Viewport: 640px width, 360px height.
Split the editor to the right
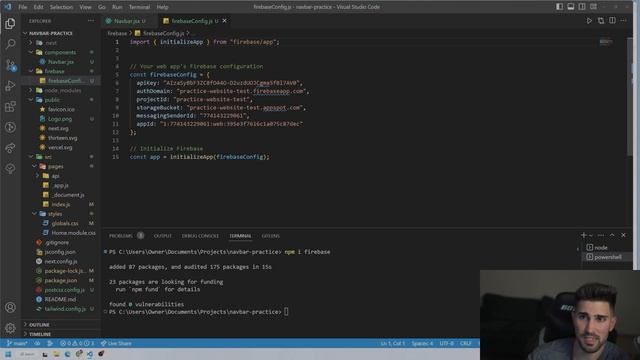click(612, 20)
